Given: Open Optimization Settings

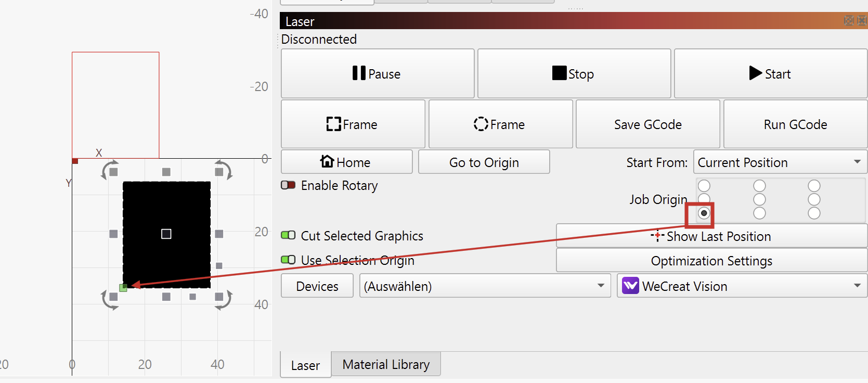Looking at the screenshot, I should point(711,261).
